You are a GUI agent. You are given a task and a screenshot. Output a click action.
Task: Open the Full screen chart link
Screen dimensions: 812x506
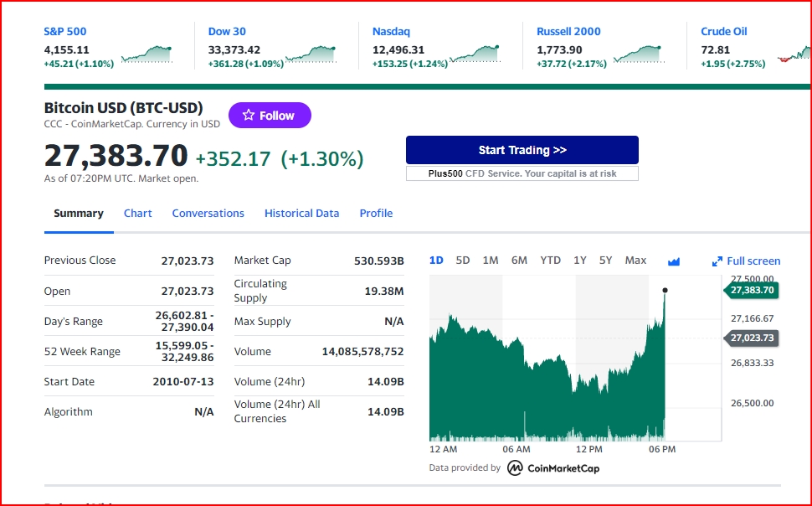[x=753, y=261]
